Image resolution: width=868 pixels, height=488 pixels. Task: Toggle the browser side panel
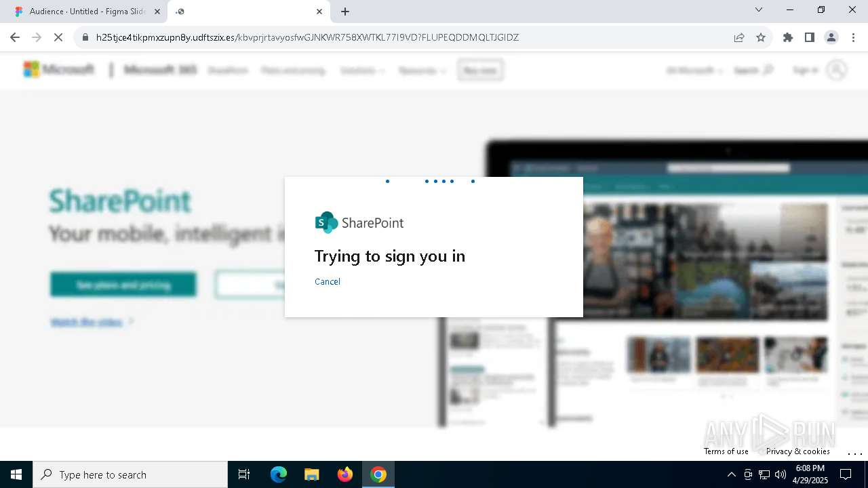pyautogui.click(x=810, y=38)
